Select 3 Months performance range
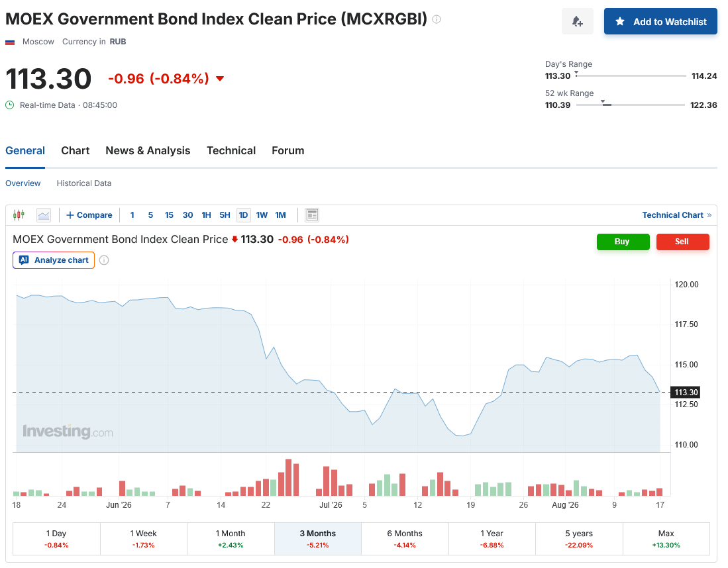728x568 pixels. tap(317, 539)
